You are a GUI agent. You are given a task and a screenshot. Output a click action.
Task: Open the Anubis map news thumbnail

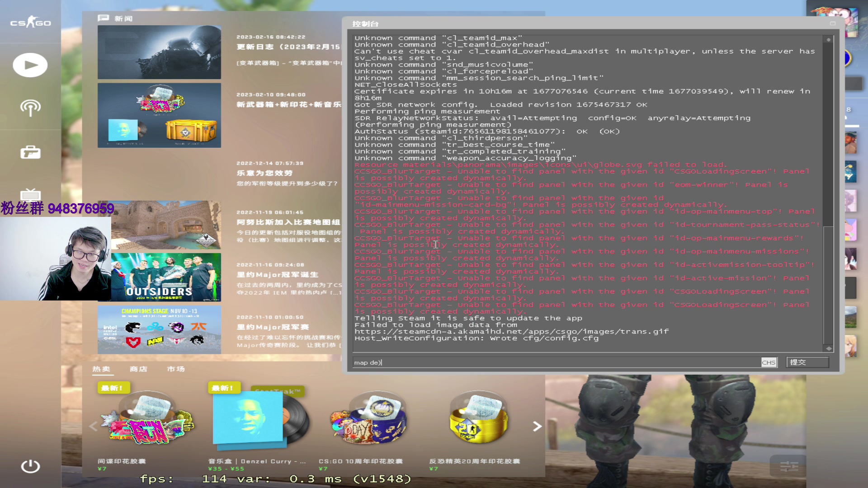coord(166,225)
